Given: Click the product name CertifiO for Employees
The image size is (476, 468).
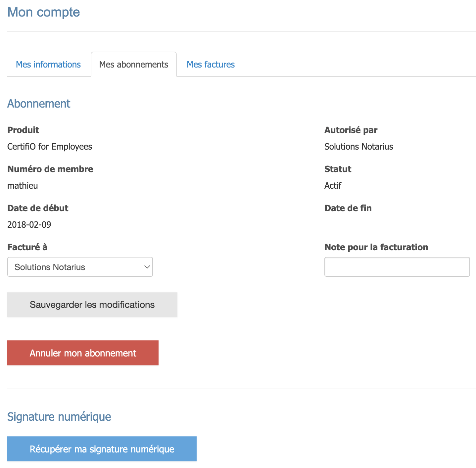Looking at the screenshot, I should pos(50,147).
